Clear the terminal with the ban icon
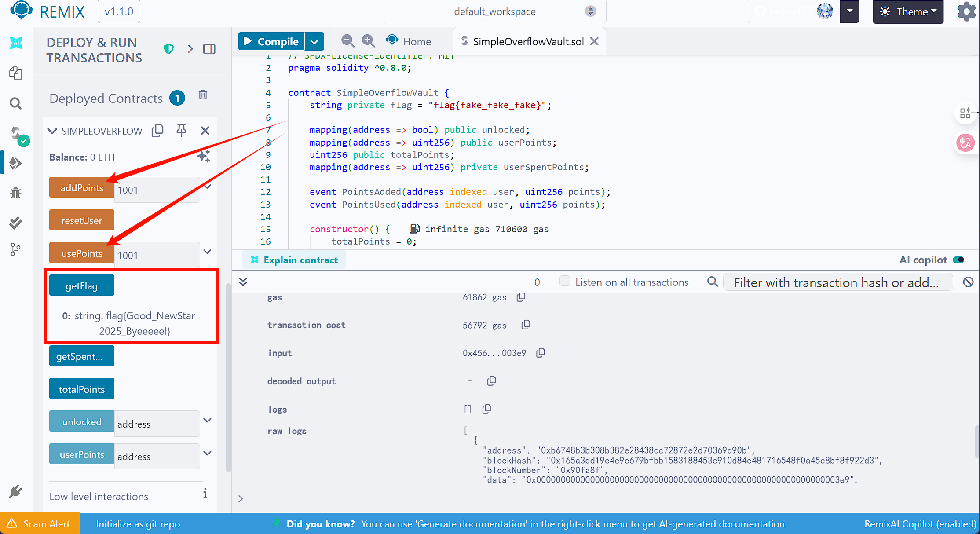The height and width of the screenshot is (534, 980). pos(968,282)
